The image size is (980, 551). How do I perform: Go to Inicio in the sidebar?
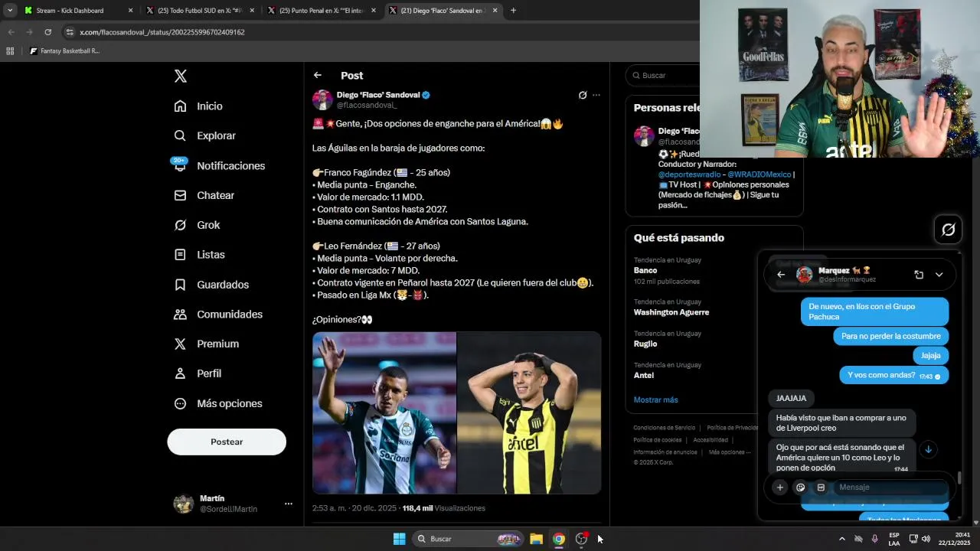point(198,106)
